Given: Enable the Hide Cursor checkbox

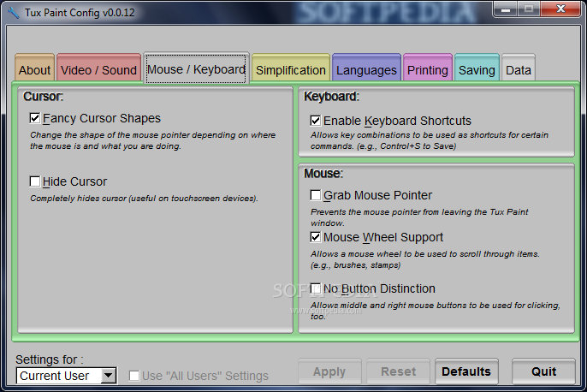Looking at the screenshot, I should point(35,181).
